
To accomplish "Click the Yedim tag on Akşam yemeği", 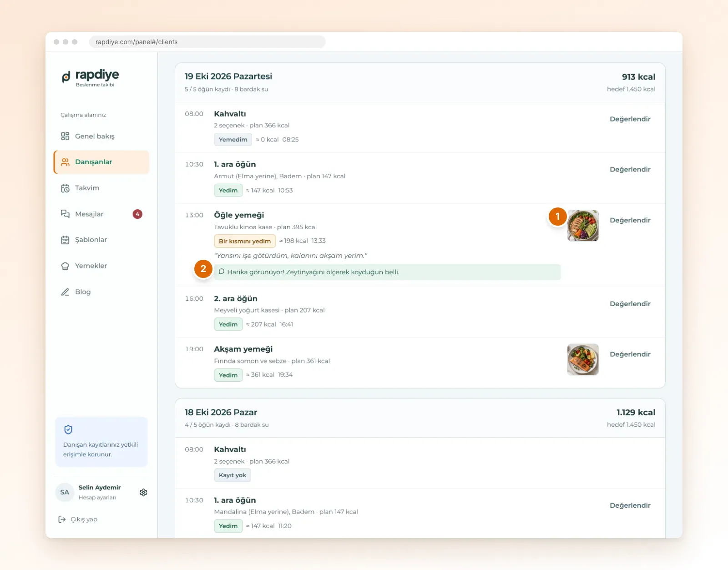I will [x=228, y=375].
